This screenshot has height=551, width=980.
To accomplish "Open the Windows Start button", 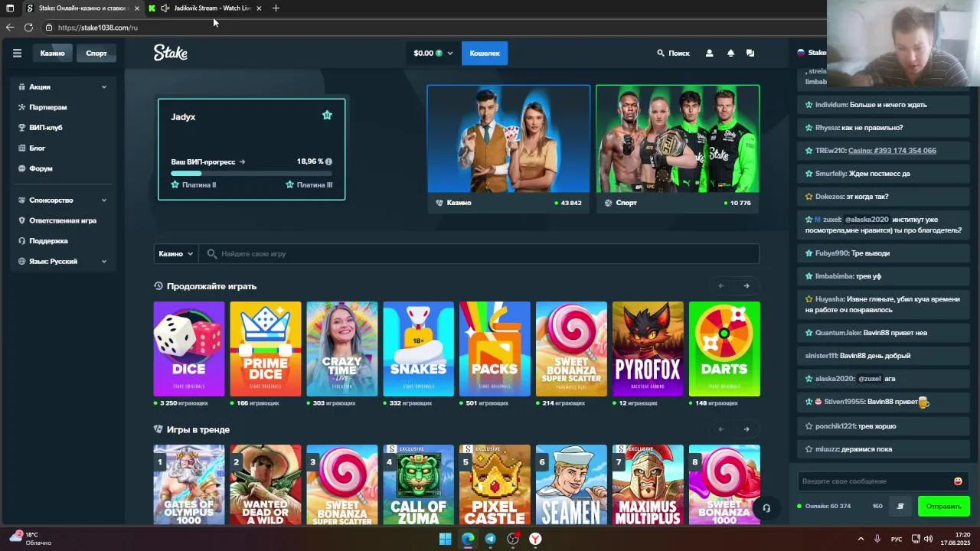I will coord(445,539).
